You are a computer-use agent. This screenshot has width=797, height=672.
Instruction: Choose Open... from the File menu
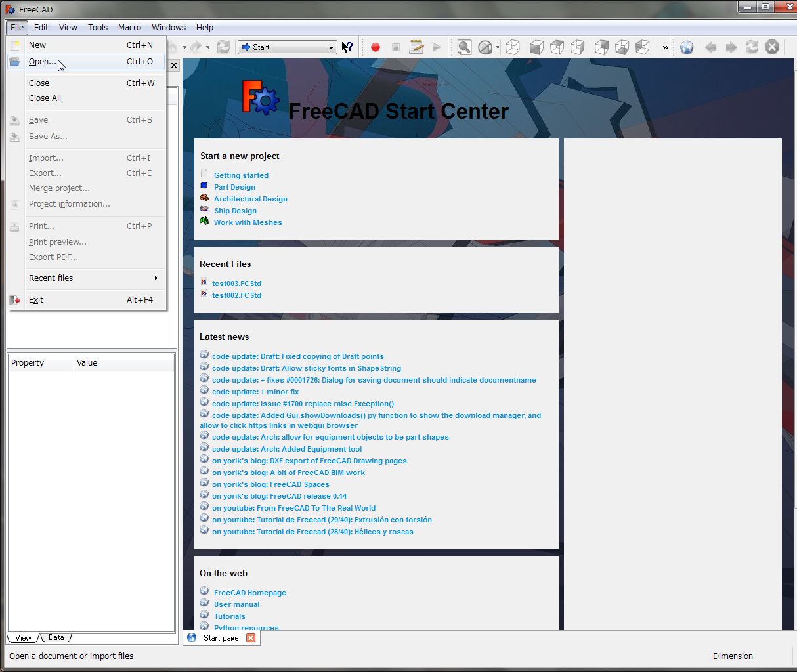click(x=43, y=62)
